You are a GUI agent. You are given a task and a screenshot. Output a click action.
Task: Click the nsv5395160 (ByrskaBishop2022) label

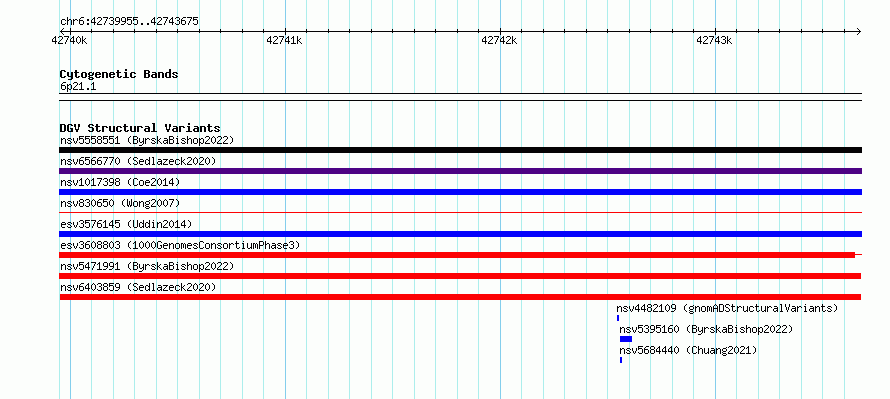click(706, 329)
